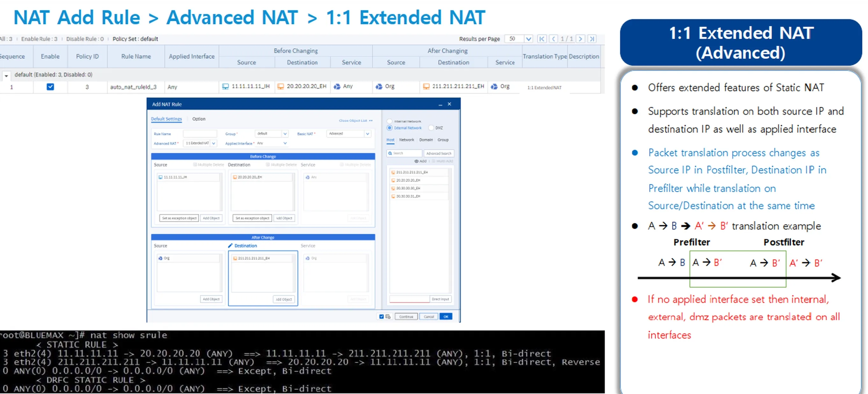Screen dimensions: 868x394
Task: Click the Add plus icon in object list
Action: [x=417, y=161]
